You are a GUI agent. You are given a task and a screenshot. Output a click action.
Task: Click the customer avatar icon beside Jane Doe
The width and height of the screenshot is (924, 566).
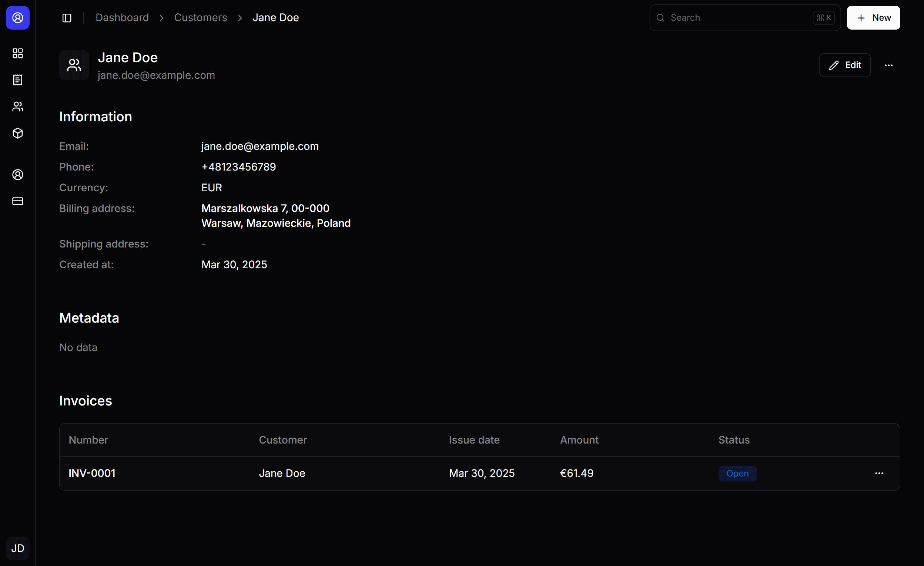coord(74,65)
